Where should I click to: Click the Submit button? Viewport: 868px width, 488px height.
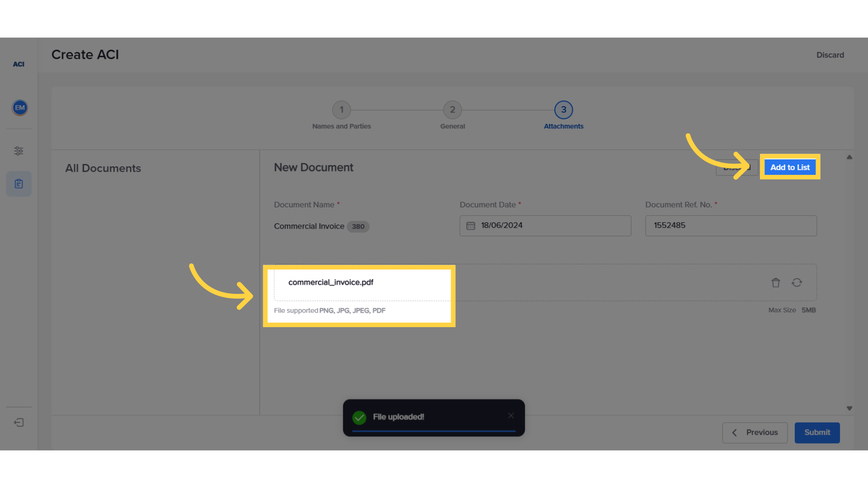pyautogui.click(x=817, y=432)
